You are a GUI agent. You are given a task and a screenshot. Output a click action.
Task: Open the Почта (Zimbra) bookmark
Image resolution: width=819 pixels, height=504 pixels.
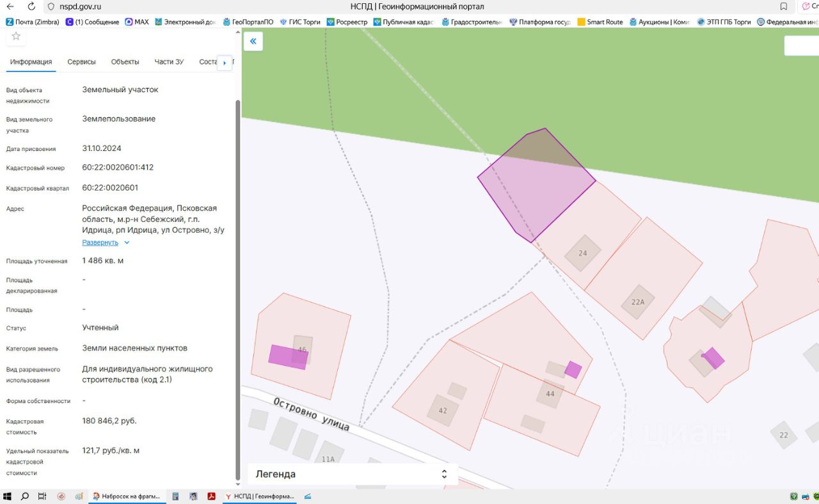(x=33, y=22)
